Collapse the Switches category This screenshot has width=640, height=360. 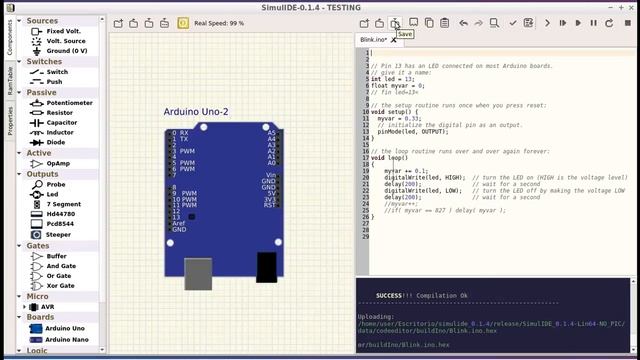tap(19, 61)
